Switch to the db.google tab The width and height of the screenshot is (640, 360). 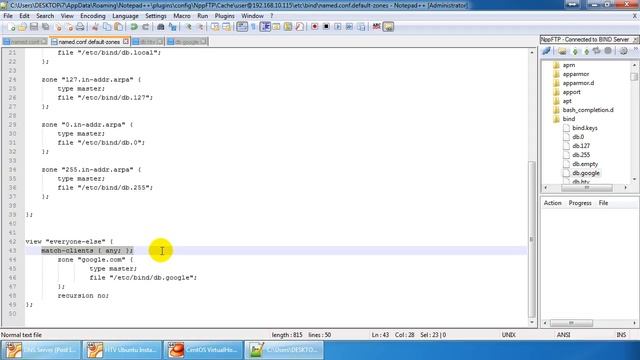(x=186, y=42)
